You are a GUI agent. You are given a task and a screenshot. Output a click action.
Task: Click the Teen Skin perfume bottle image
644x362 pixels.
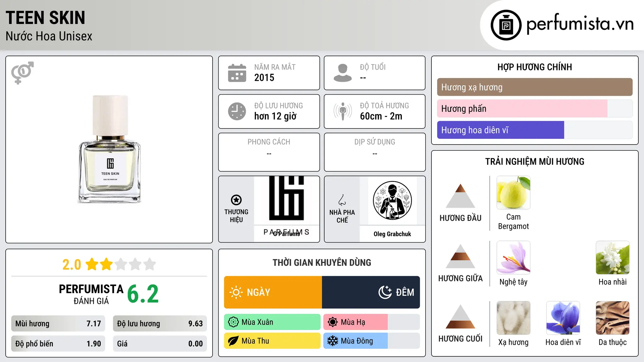pyautogui.click(x=109, y=149)
